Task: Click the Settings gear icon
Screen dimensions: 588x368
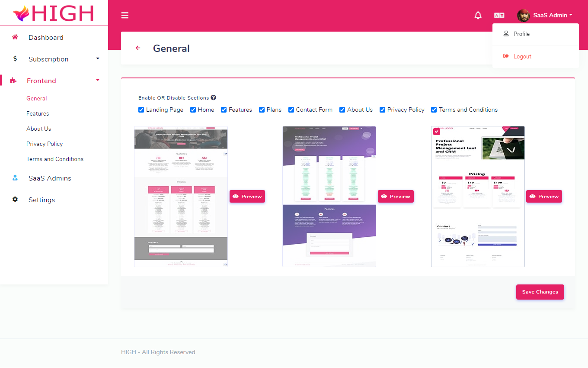Action: tap(15, 199)
